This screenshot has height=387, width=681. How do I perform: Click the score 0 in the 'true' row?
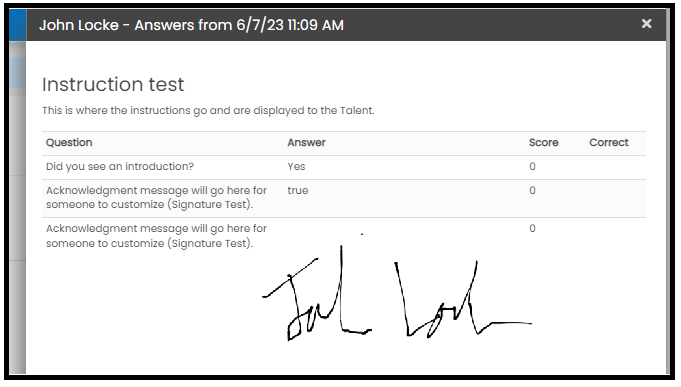click(532, 190)
